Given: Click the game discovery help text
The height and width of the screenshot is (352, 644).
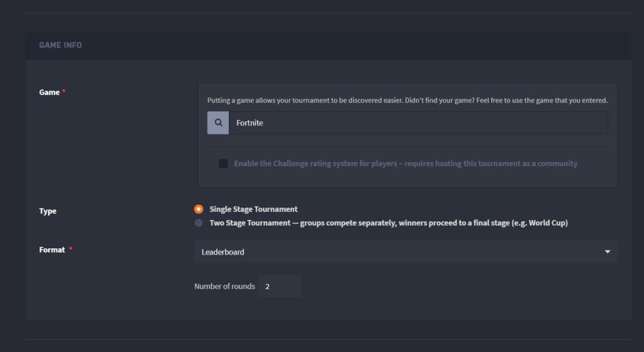Looking at the screenshot, I should tap(408, 101).
